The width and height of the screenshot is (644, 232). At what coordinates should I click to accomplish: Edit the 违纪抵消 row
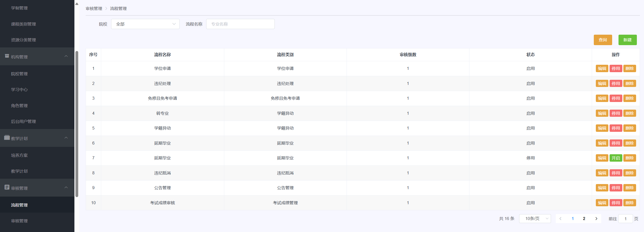tap(602, 173)
